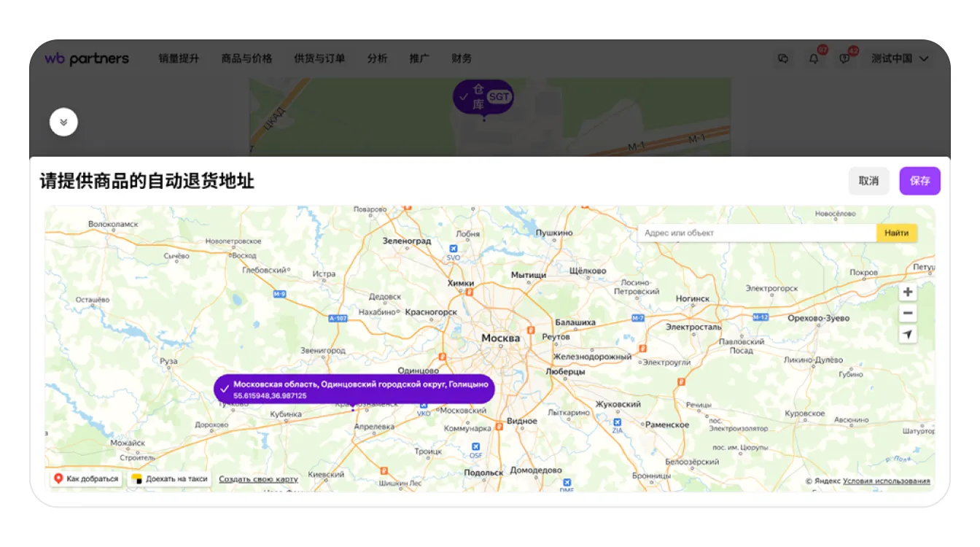This screenshot has height=547, width=980.
Task: Click the map geolocation arrow icon
Action: pyautogui.click(x=907, y=335)
